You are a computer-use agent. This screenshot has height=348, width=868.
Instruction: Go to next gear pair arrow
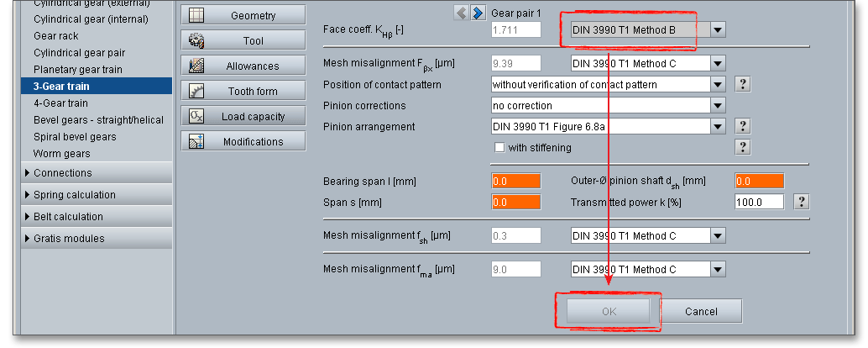coord(478,12)
